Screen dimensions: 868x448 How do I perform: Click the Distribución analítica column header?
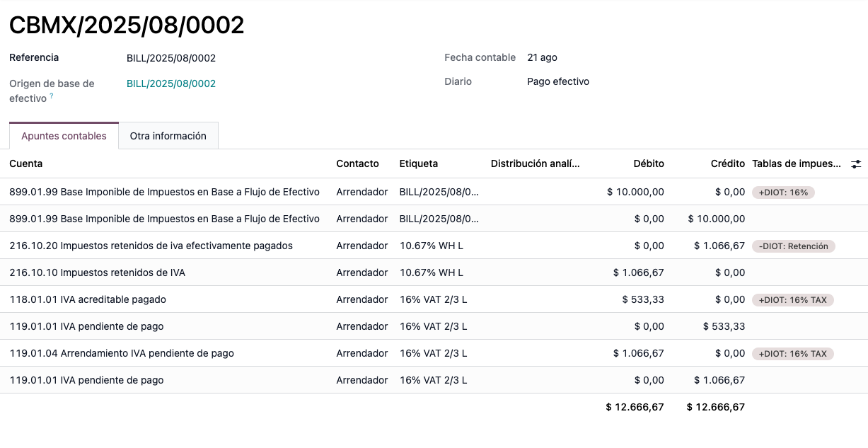pyautogui.click(x=535, y=163)
